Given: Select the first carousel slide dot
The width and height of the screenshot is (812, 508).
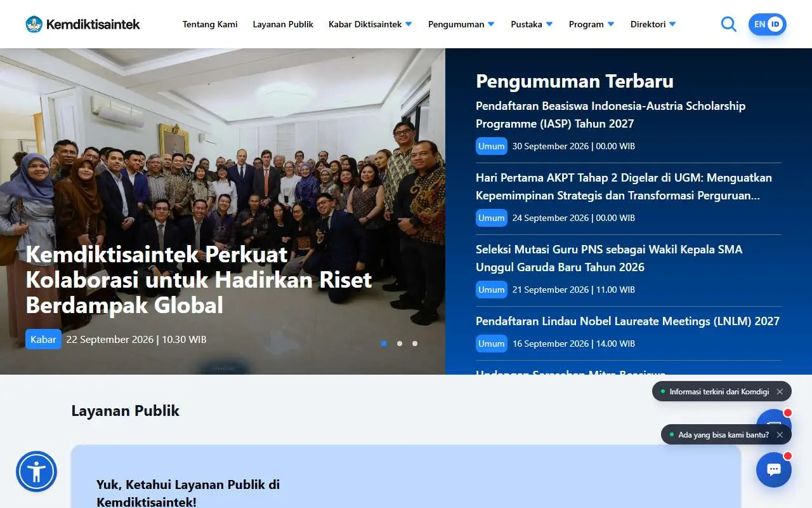Looking at the screenshot, I should (384, 344).
